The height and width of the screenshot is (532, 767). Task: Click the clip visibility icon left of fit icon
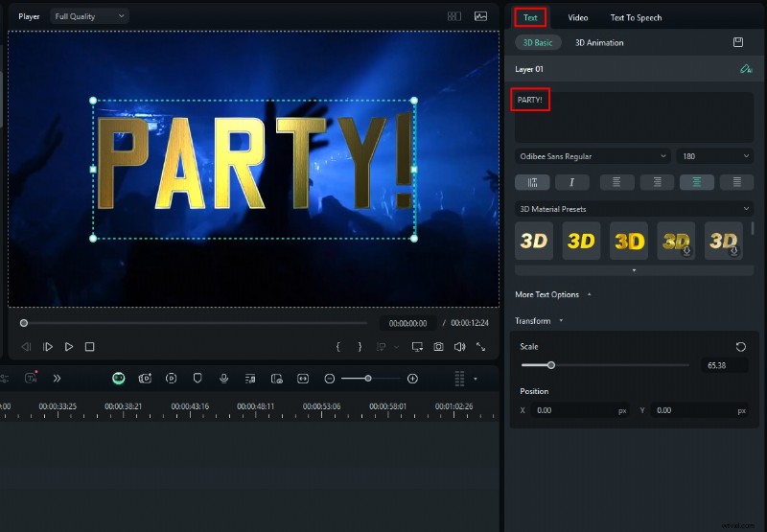click(x=277, y=379)
